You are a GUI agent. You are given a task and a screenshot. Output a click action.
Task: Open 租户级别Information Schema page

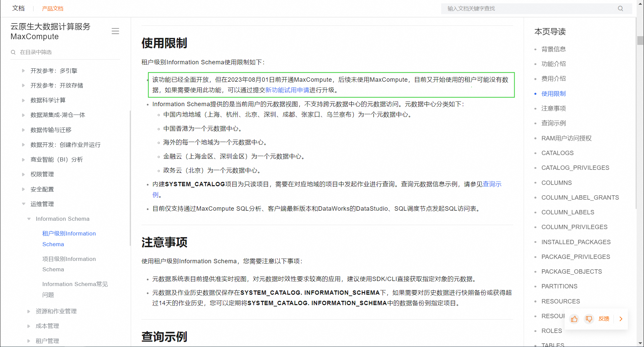[x=69, y=239]
